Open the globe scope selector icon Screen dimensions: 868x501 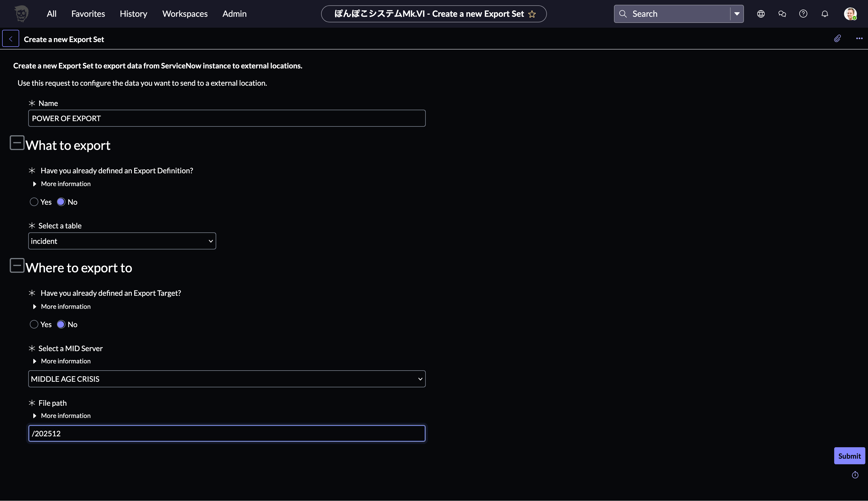[x=761, y=14]
